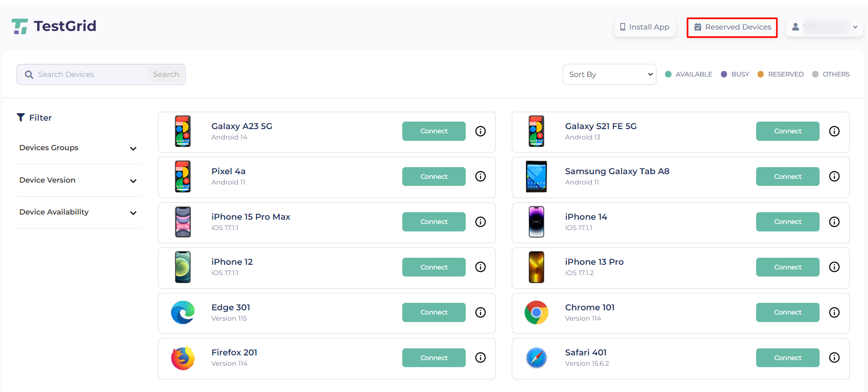Connect to iPhone 12

point(434,267)
